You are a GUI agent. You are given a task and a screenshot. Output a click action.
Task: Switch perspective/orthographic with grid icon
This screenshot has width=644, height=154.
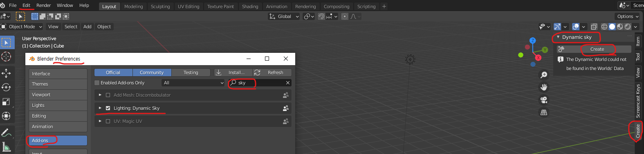click(544, 112)
